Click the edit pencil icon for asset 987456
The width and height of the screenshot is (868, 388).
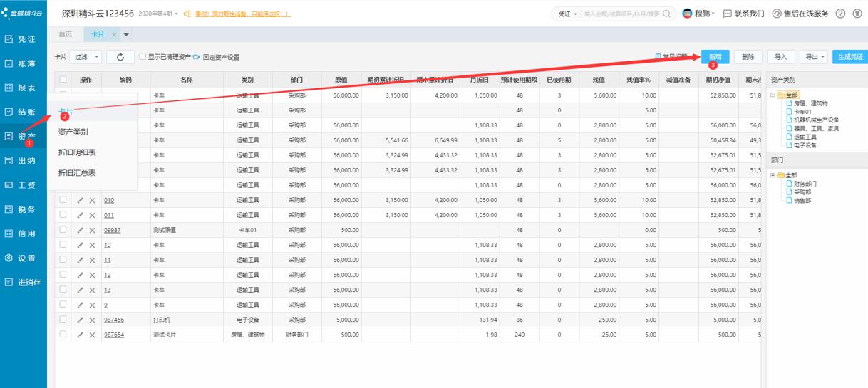pyautogui.click(x=80, y=320)
